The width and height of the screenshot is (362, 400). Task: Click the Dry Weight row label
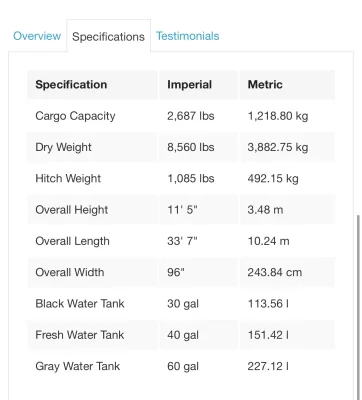pyautogui.click(x=63, y=147)
